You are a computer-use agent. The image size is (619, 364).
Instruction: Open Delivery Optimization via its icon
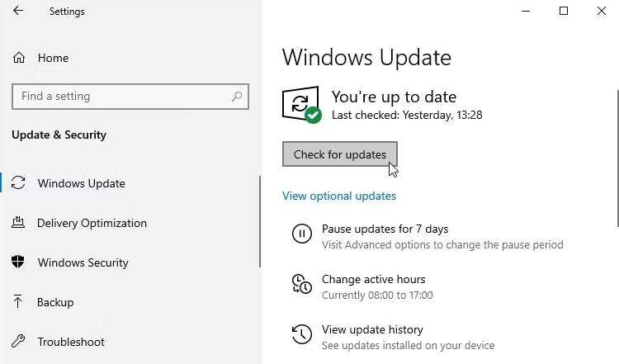(x=18, y=222)
